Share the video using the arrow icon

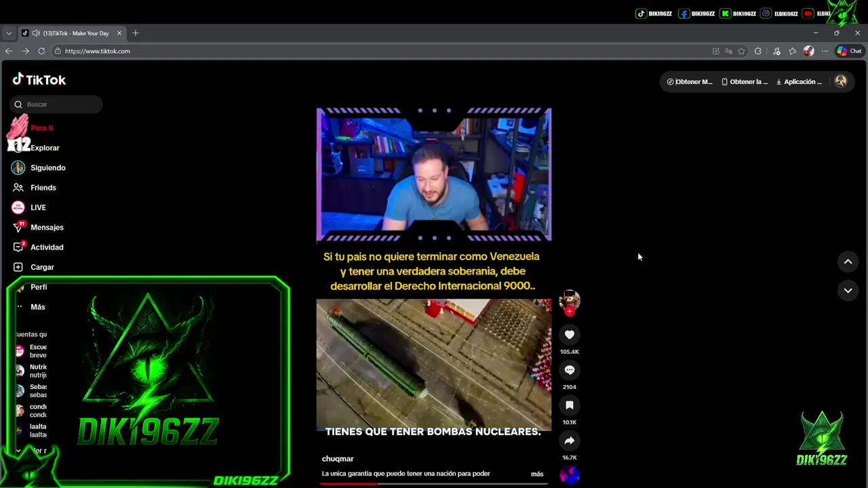click(x=569, y=441)
